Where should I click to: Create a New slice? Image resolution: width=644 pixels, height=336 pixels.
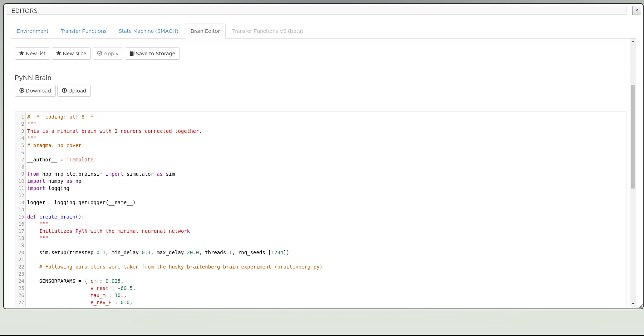click(x=71, y=54)
